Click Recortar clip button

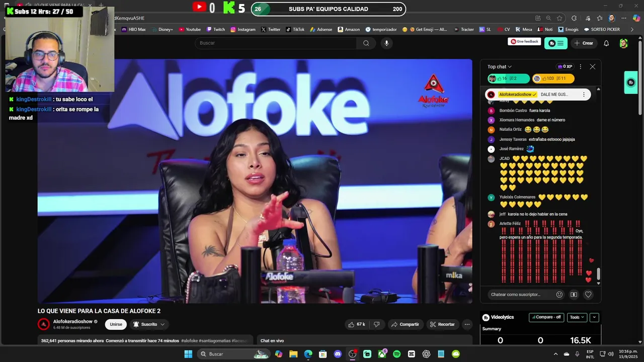pyautogui.click(x=442, y=324)
